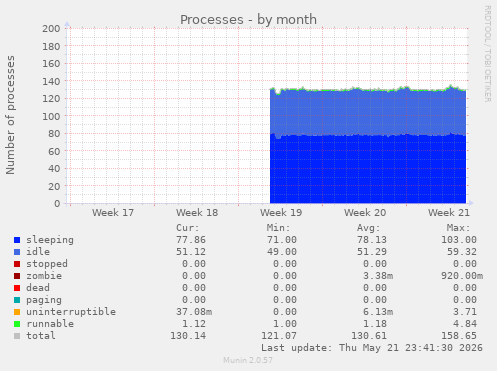Click the dark blue sleeping area in graph
This screenshot has width=497, height=371.
pyautogui.click(x=368, y=169)
